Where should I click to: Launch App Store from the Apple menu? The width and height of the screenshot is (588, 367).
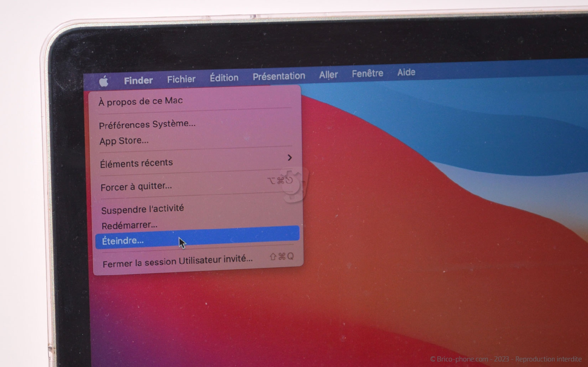pos(124,141)
